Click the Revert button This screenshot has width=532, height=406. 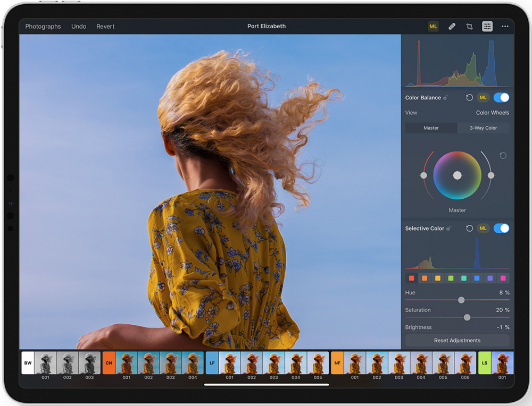pos(105,27)
